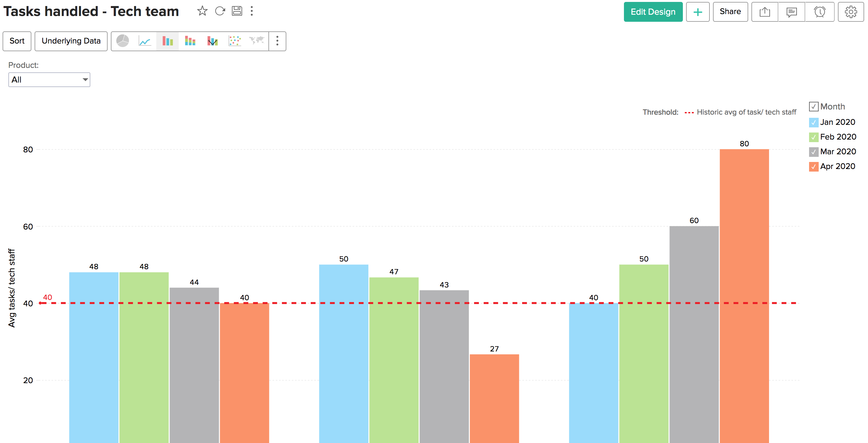Toggle the Month select-all checkbox
Viewport: 868px width, 443px height.
[x=814, y=107]
